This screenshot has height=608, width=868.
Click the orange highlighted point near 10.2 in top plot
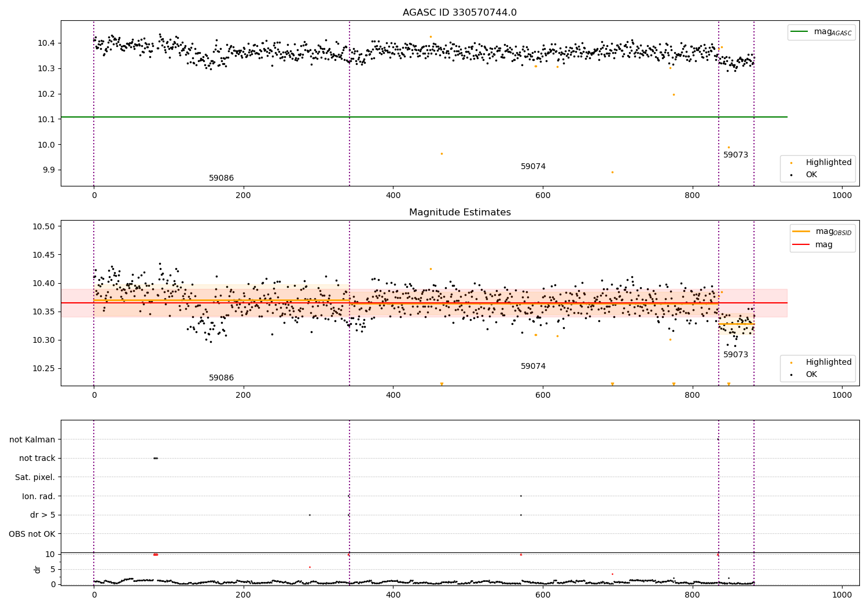(x=674, y=94)
